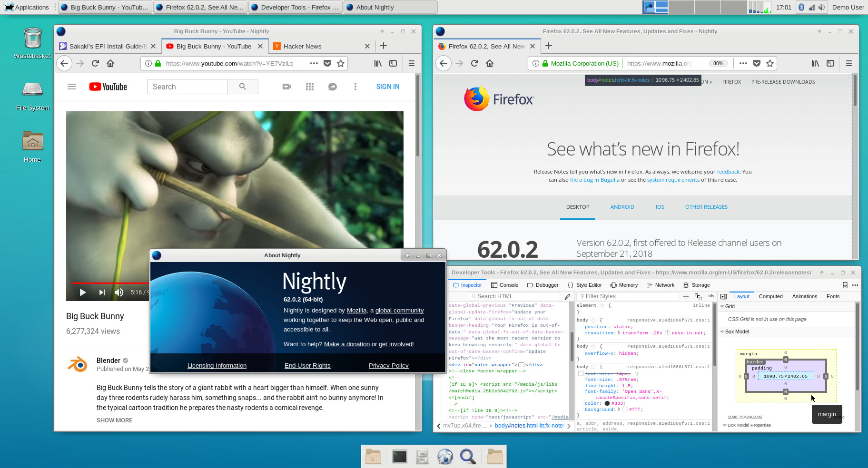Show next breadcrumbs with right arrow
The width and height of the screenshot is (868, 468).
pos(569,426)
